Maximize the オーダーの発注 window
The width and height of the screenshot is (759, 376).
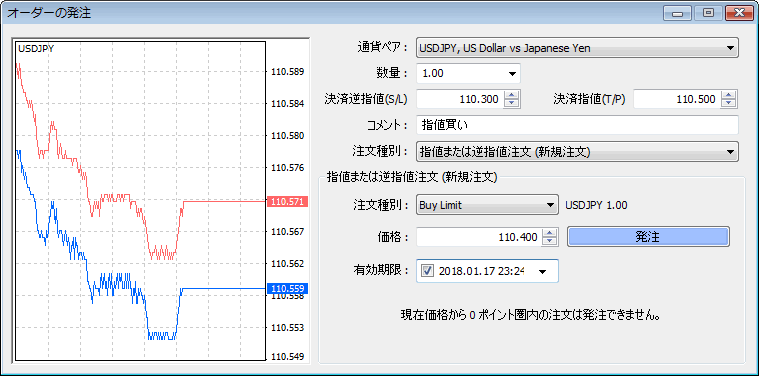(708, 13)
